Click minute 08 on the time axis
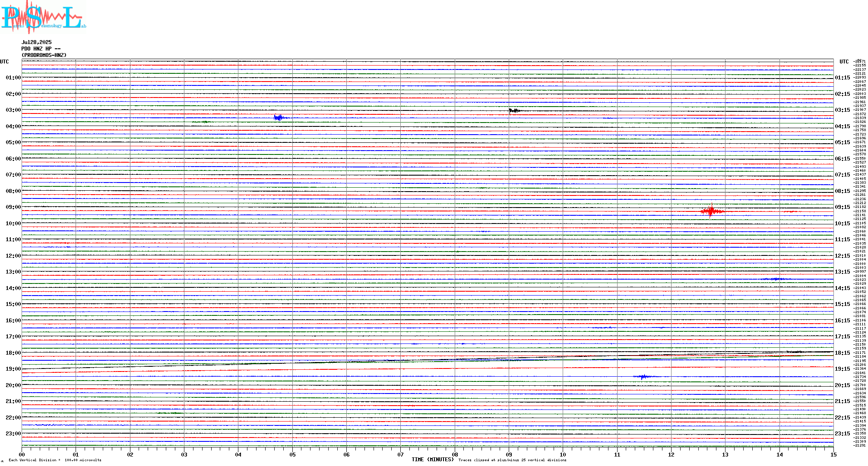Viewport: 868px width, 466px height. coord(455,454)
